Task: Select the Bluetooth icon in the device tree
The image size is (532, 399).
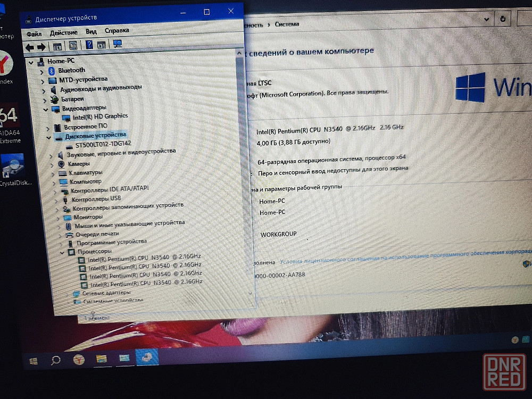Action: click(52, 71)
